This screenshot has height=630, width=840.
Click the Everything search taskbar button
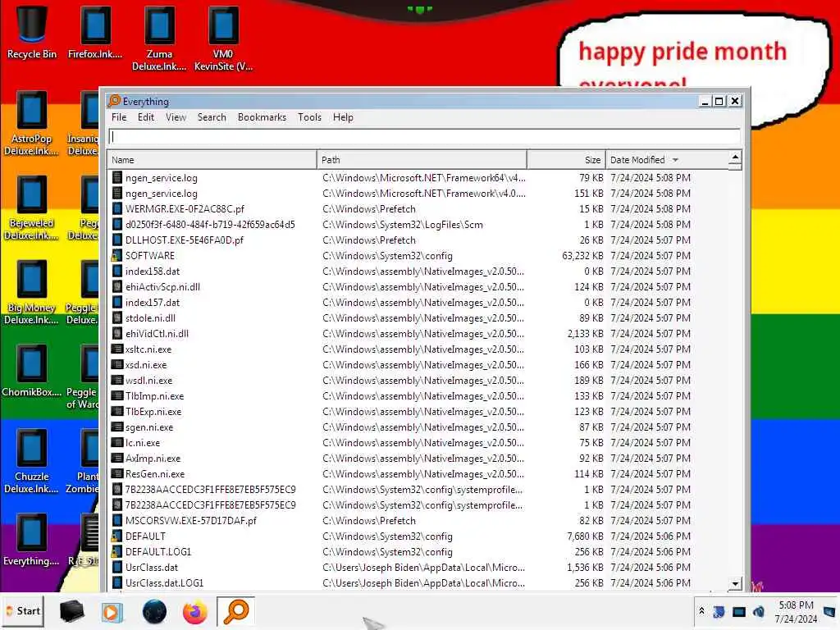235,611
